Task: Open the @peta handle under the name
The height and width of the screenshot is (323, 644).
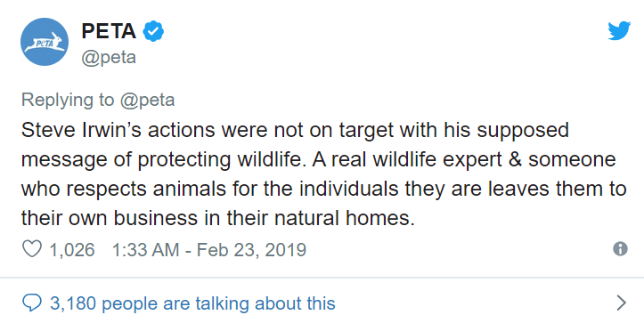Action: 109,57
